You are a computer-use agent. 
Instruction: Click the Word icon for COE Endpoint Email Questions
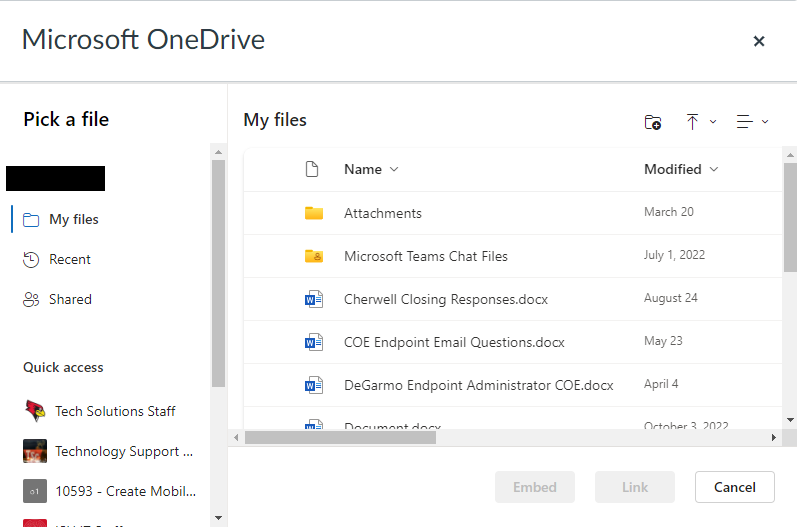(314, 343)
